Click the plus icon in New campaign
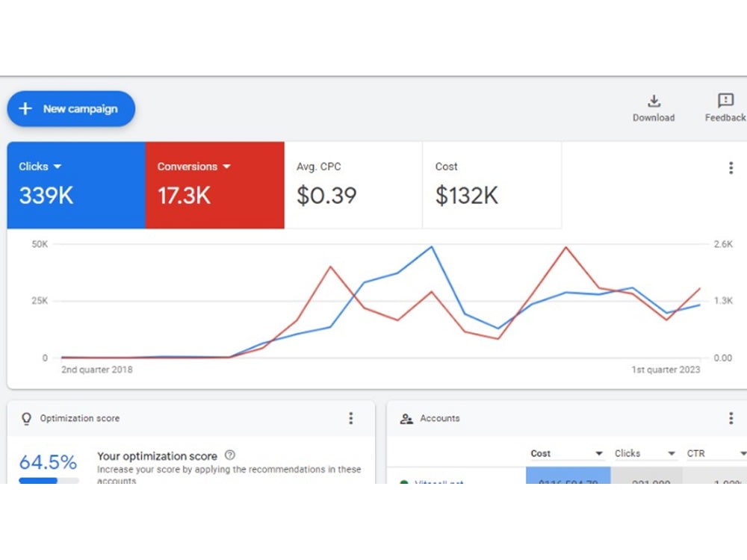 coord(25,108)
